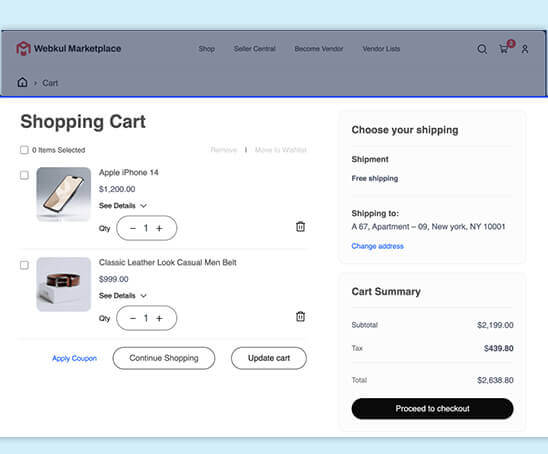Click the Webkul Marketplace logo icon
This screenshot has width=548, height=454.
(x=23, y=48)
